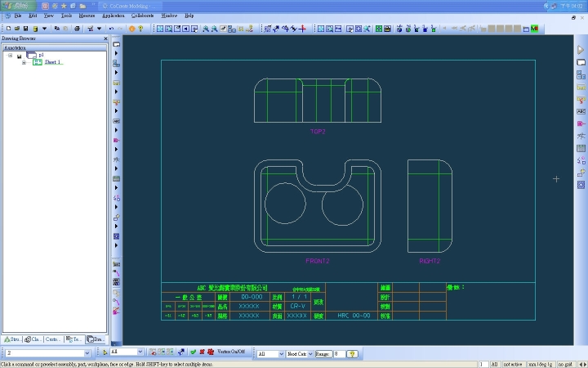Click the 'not active' status bar entry
Screen dimensions: 588x368
point(513,364)
